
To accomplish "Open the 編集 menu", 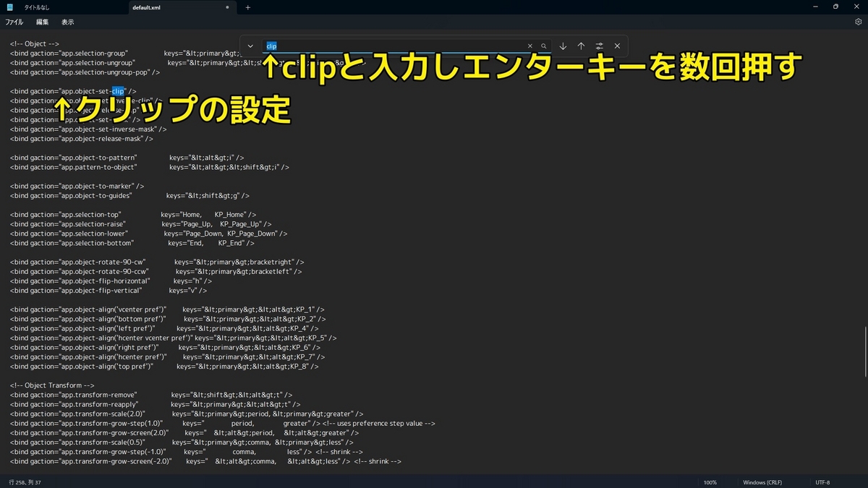I will [41, 22].
